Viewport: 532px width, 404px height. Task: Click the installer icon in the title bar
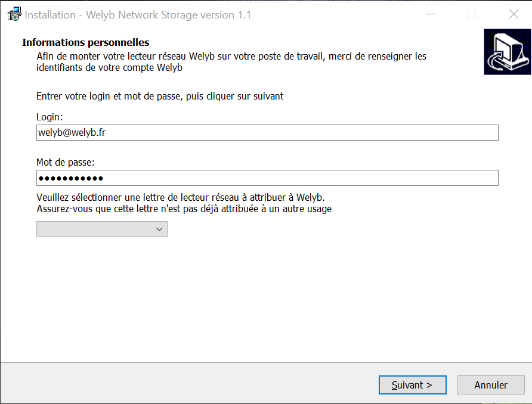click(14, 14)
